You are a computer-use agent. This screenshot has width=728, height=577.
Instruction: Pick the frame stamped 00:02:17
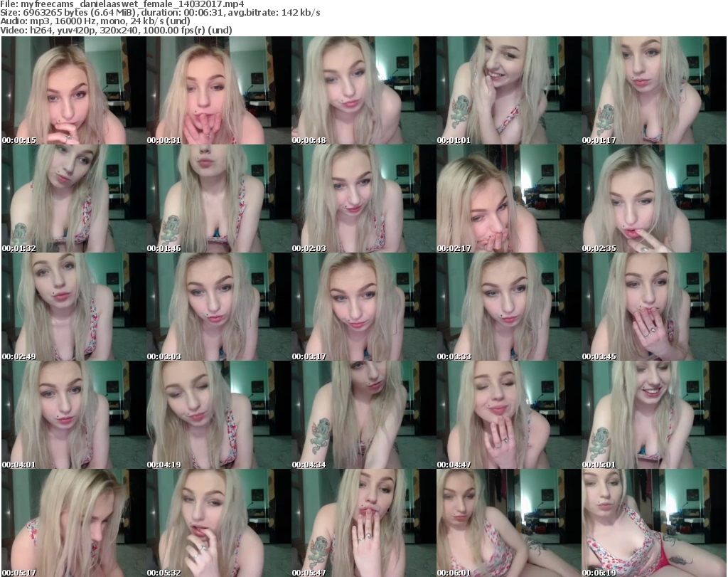[509, 198]
